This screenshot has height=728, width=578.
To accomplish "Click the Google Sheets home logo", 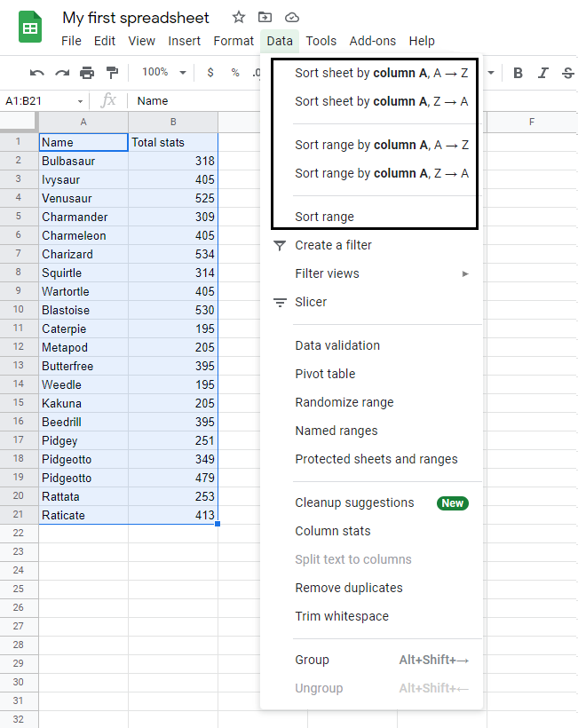I will [x=30, y=28].
